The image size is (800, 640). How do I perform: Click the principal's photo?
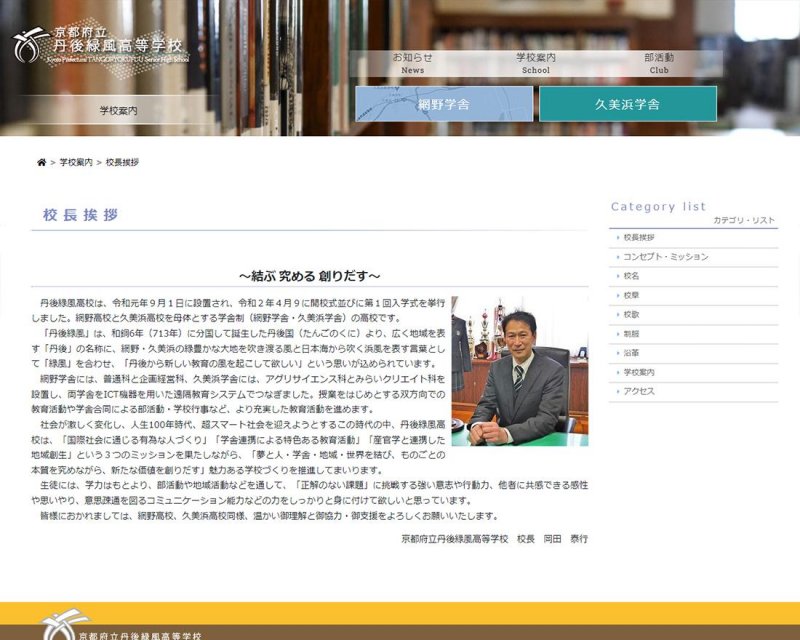pos(519,371)
